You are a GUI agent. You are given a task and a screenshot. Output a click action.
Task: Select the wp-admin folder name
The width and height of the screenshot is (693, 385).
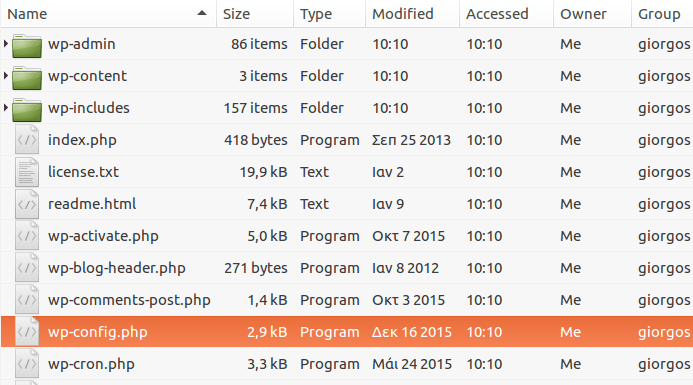tap(82, 44)
